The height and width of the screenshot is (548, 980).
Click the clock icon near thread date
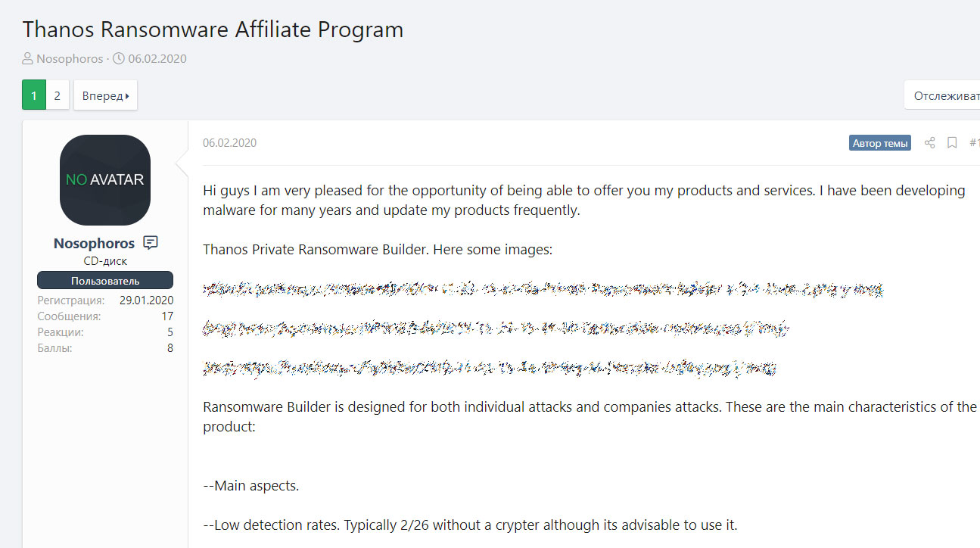pos(119,58)
